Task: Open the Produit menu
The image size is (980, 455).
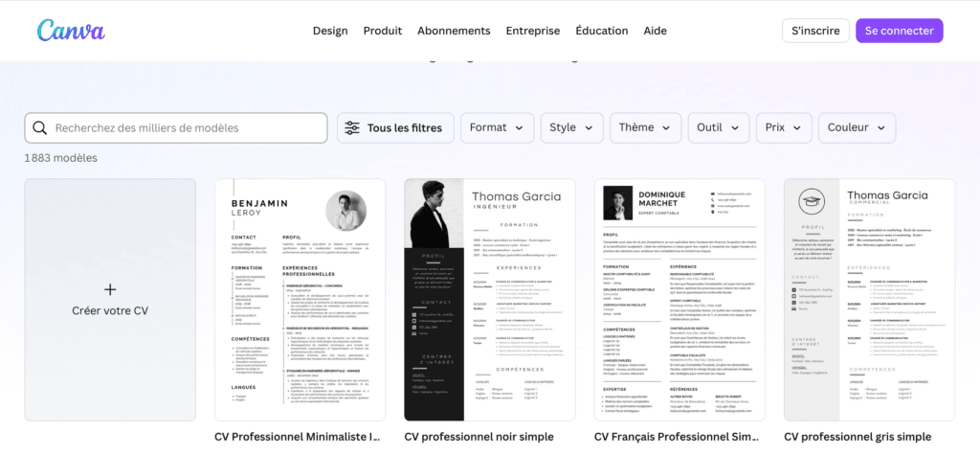Action: click(x=383, y=31)
